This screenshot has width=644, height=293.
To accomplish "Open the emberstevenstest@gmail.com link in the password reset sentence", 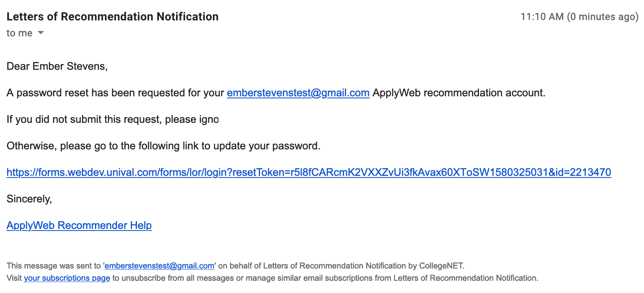I will 298,93.
